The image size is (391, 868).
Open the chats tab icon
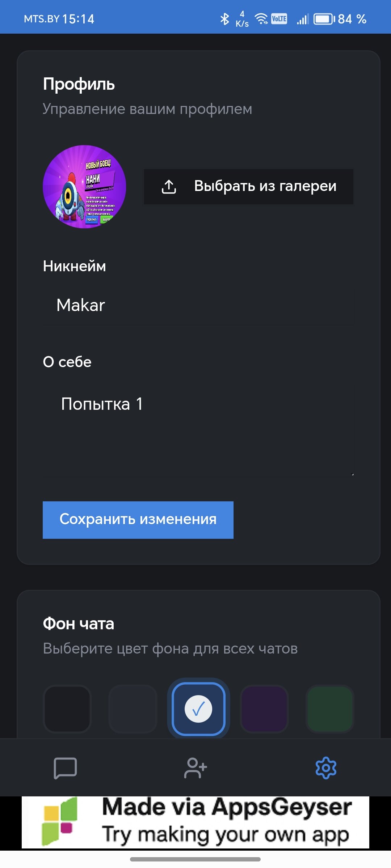(x=65, y=767)
